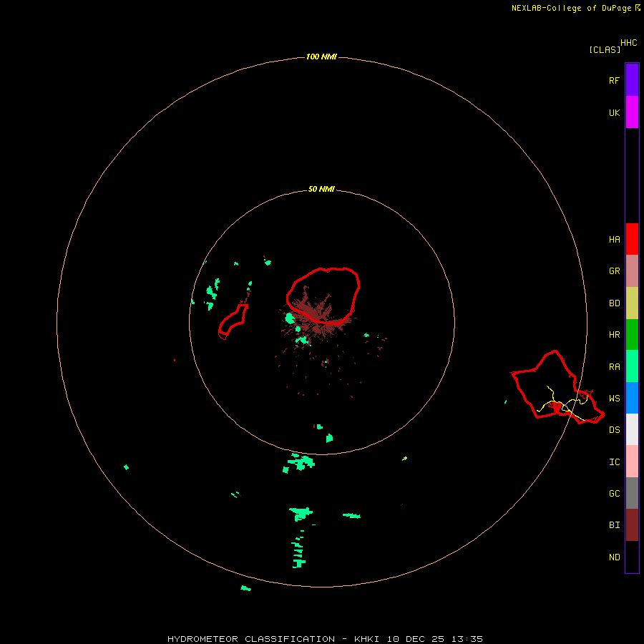Viewport: 644px width, 644px height.
Task: Click the red HA legend swatch
Action: [x=632, y=239]
